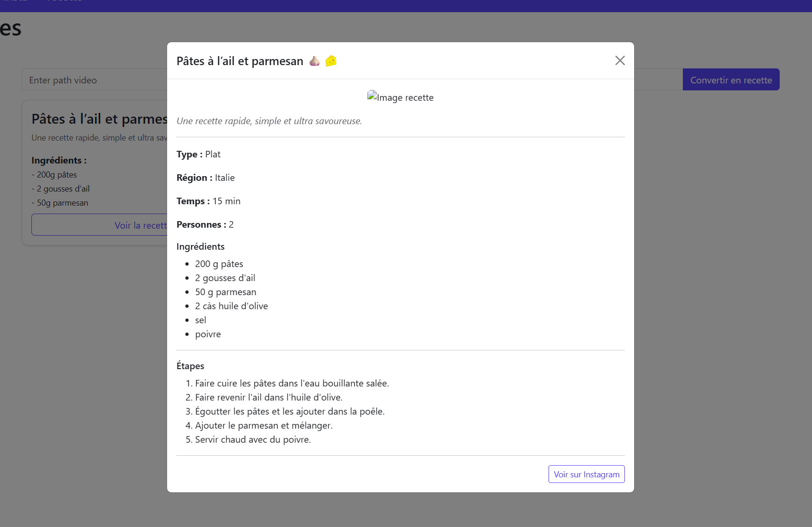Click step 4 "Ajouter le parmesan et mélanger"

tap(263, 425)
